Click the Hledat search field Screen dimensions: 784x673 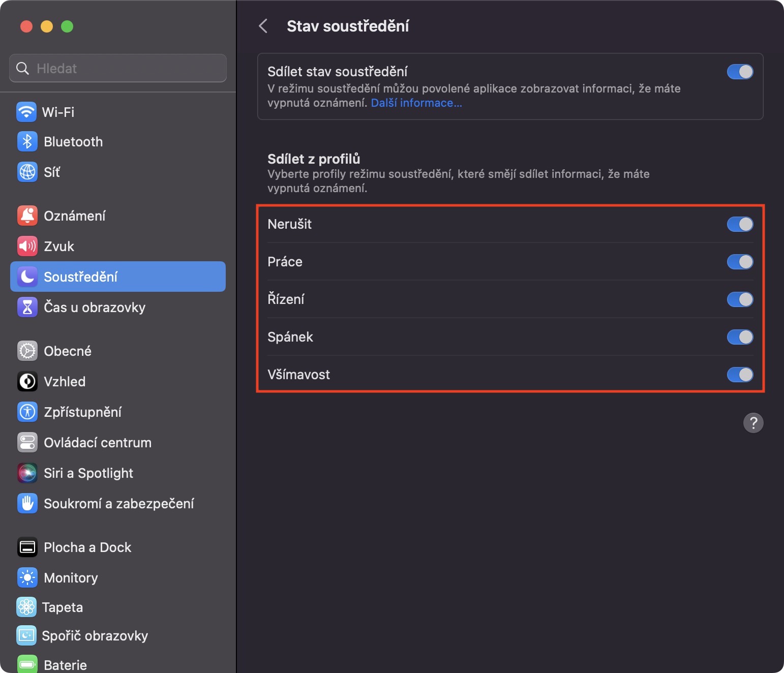[x=118, y=68]
